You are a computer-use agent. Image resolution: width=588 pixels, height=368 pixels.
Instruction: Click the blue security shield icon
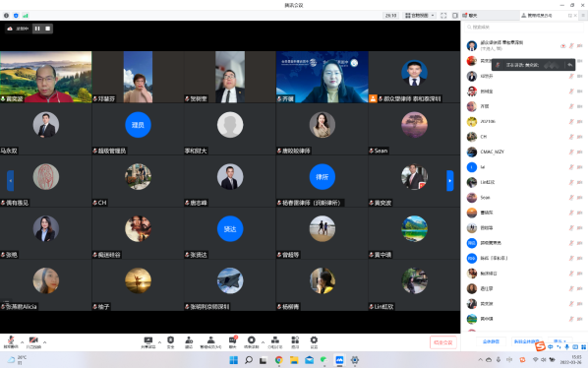(16, 16)
